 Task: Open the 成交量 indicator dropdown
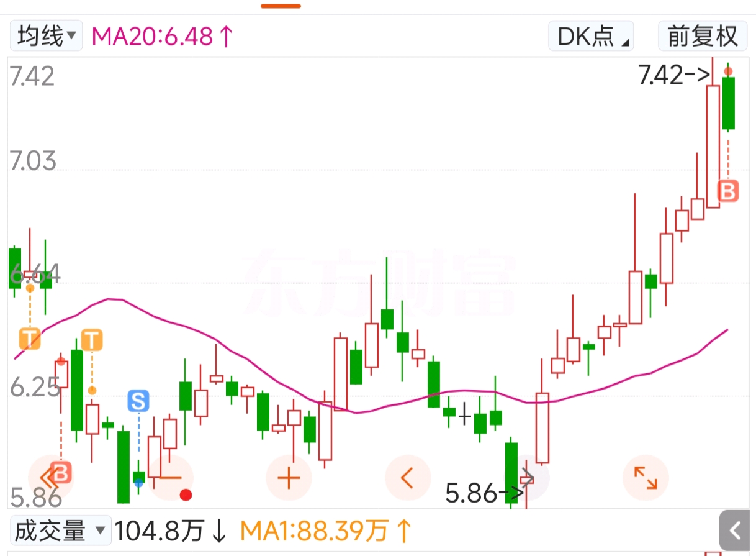pyautogui.click(x=60, y=531)
